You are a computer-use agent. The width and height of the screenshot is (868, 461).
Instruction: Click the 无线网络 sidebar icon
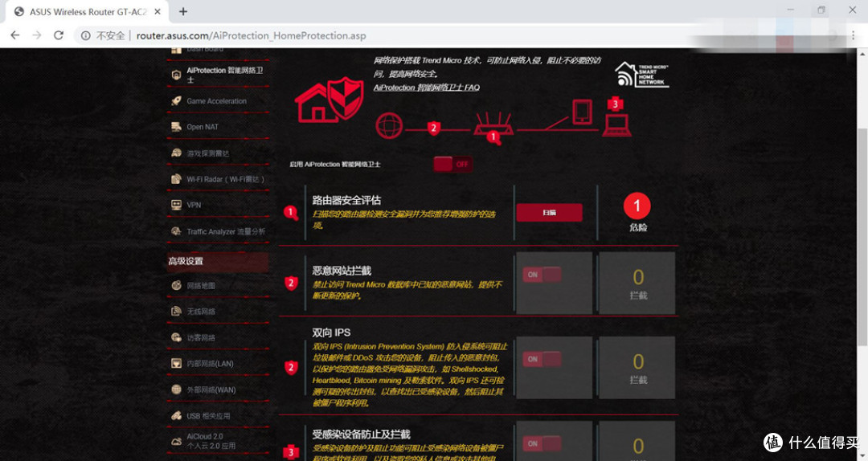(x=176, y=312)
